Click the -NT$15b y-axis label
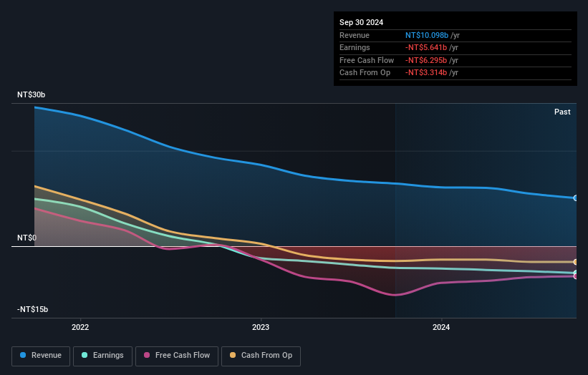This screenshot has width=588, height=375. point(33,309)
